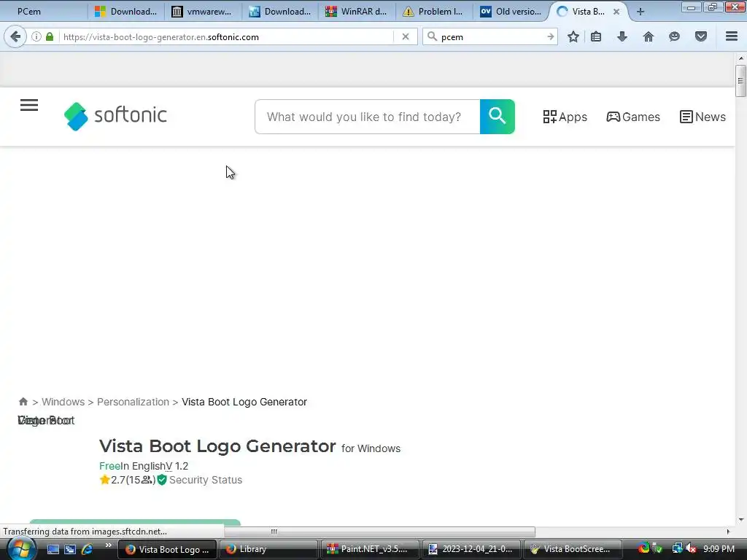The width and height of the screenshot is (747, 560).
Task: Click the green padlock security icon
Action: [x=50, y=36]
